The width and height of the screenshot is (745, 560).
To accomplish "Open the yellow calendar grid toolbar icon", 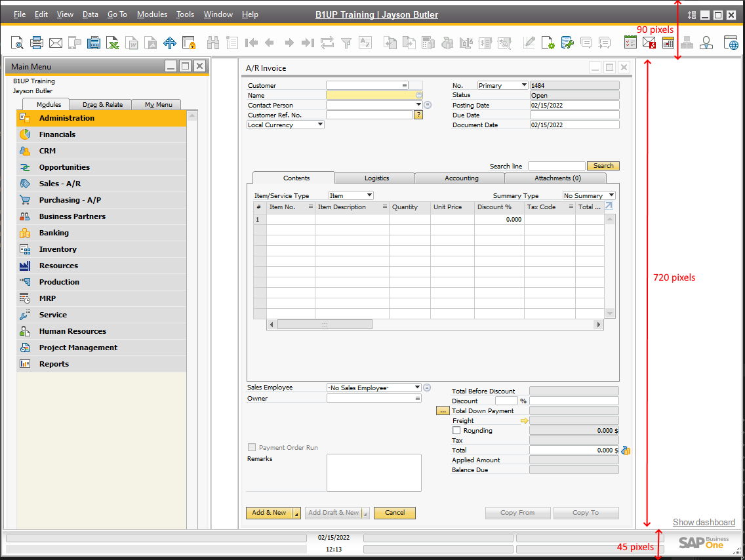I will tap(668, 42).
